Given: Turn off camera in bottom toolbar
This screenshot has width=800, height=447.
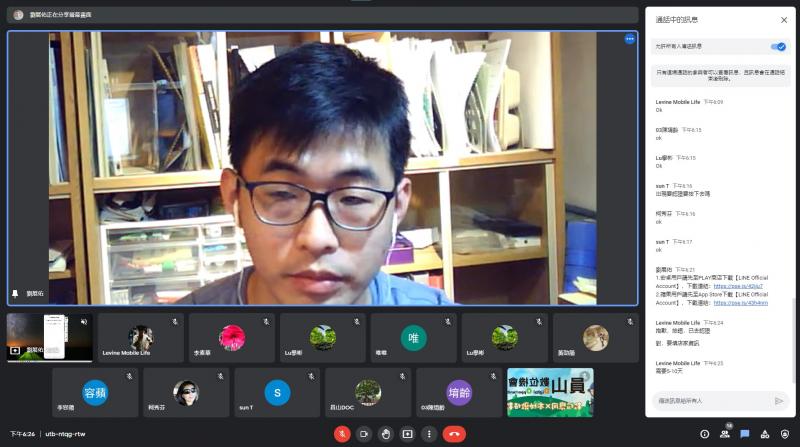Looking at the screenshot, I should (364, 434).
